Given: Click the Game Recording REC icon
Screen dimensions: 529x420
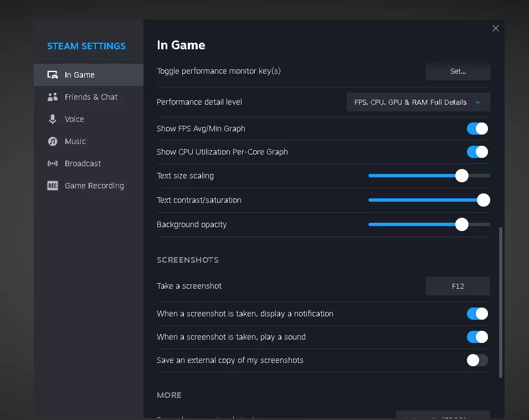Looking at the screenshot, I should [53, 186].
